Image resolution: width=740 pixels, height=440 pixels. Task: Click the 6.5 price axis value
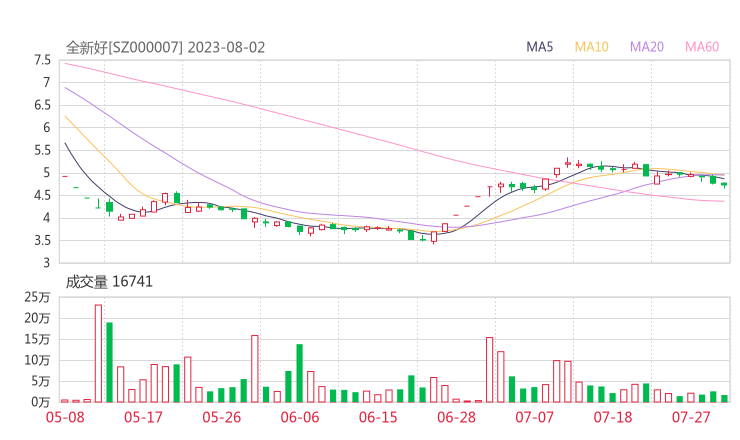pyautogui.click(x=42, y=105)
